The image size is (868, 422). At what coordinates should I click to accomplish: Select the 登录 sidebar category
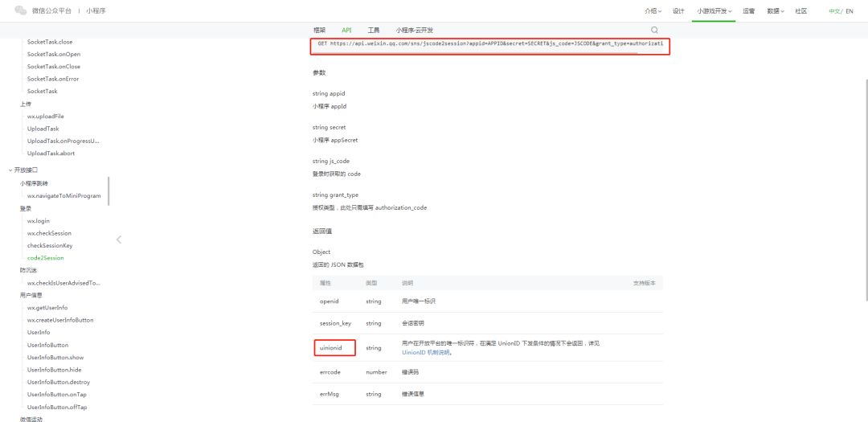[x=26, y=208]
